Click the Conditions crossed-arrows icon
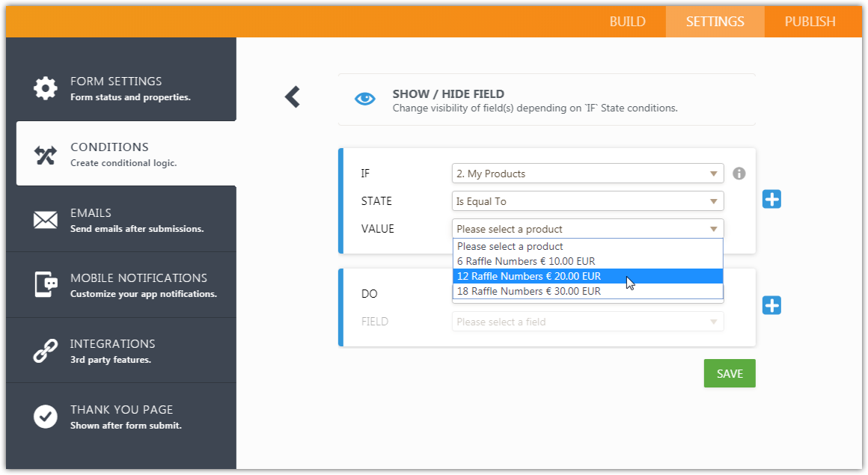Screen dimensions: 868x475 (45, 154)
